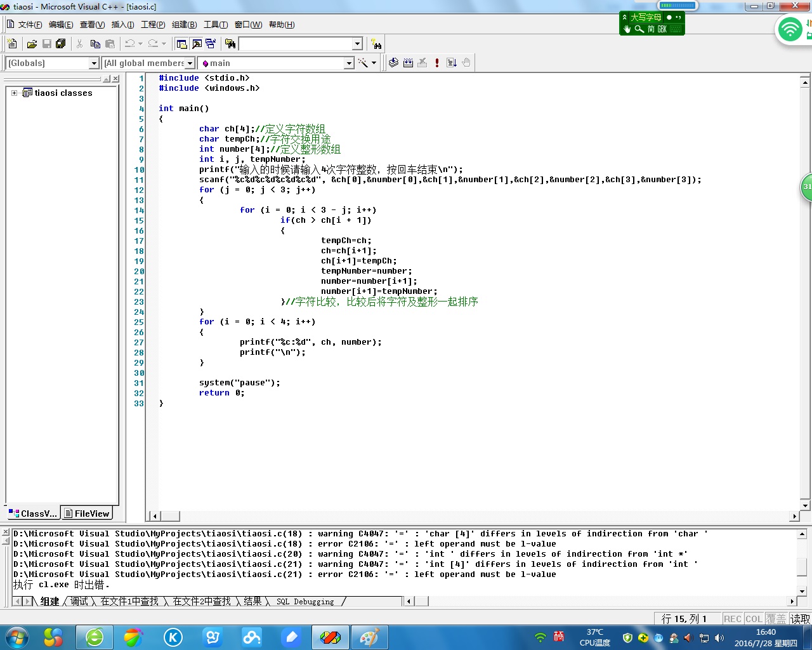Click the Undo arrow icon
Screen dimensions: 812x650
[x=129, y=44]
